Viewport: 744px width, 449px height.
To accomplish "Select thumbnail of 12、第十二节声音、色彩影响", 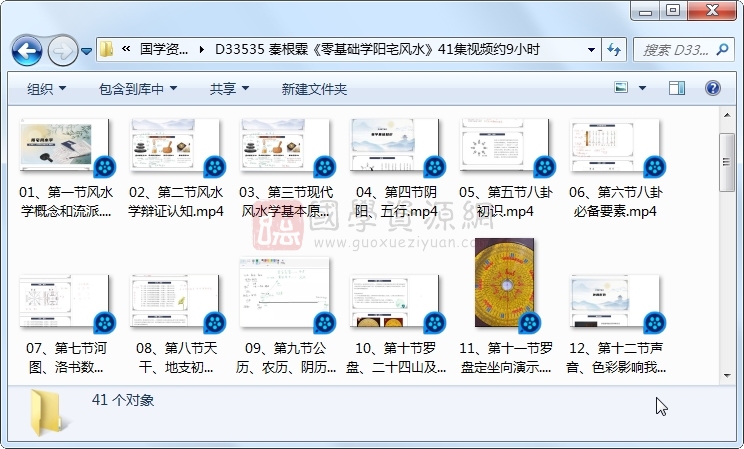I will pyautogui.click(x=614, y=301).
